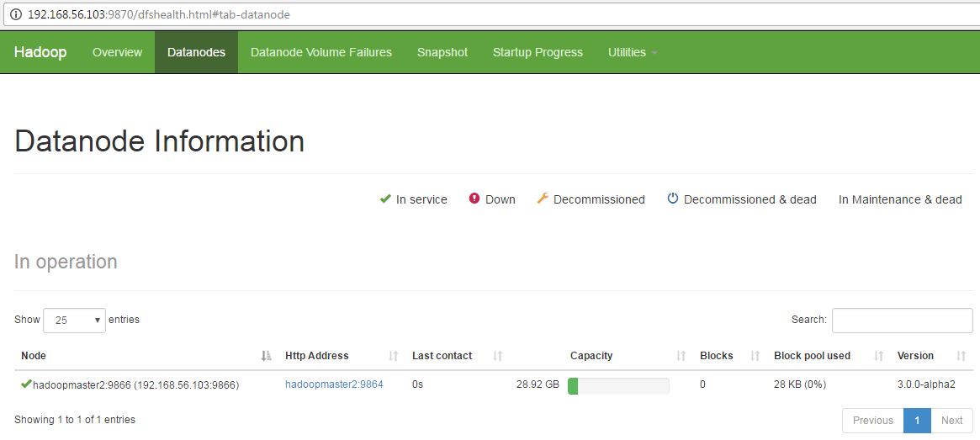Sort by Node column sort icon
Viewport: 980px width, 440px height.
[267, 356]
